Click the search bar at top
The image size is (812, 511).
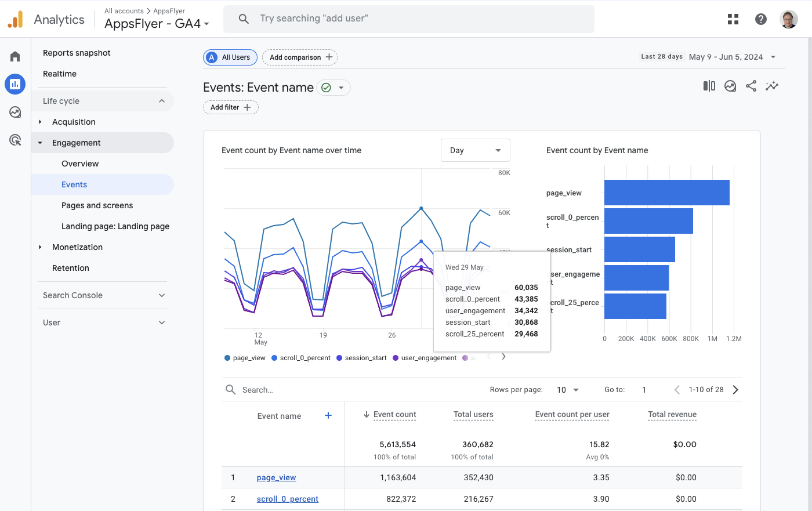408,19
